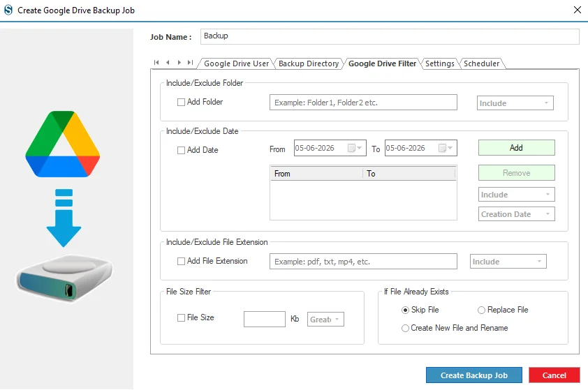Click the Create Backup Job button
Image resolution: width=588 pixels, height=390 pixels.
tap(474, 375)
